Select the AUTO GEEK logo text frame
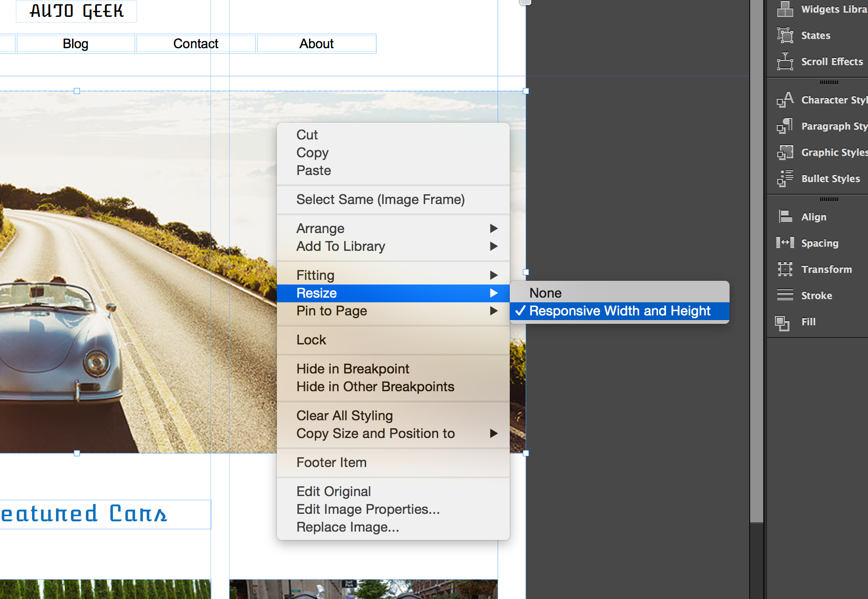 click(x=77, y=11)
